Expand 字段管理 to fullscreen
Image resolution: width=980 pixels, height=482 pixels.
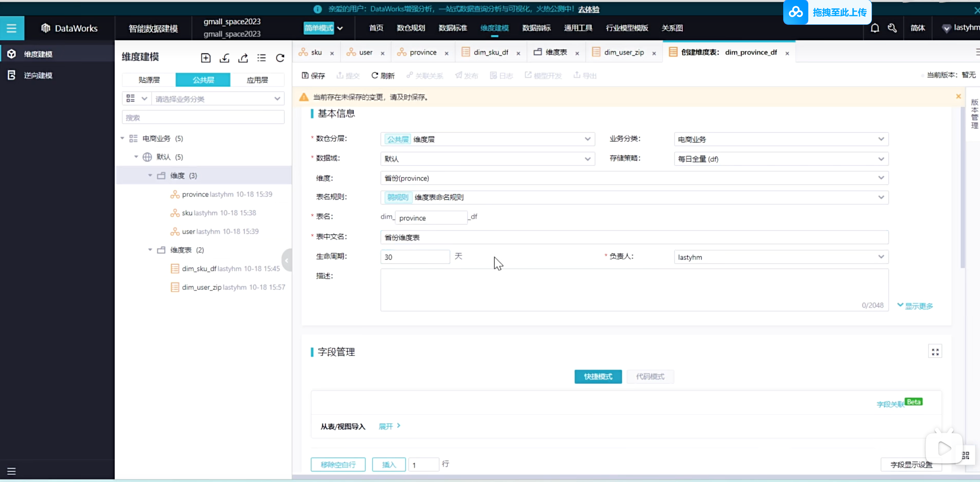935,352
